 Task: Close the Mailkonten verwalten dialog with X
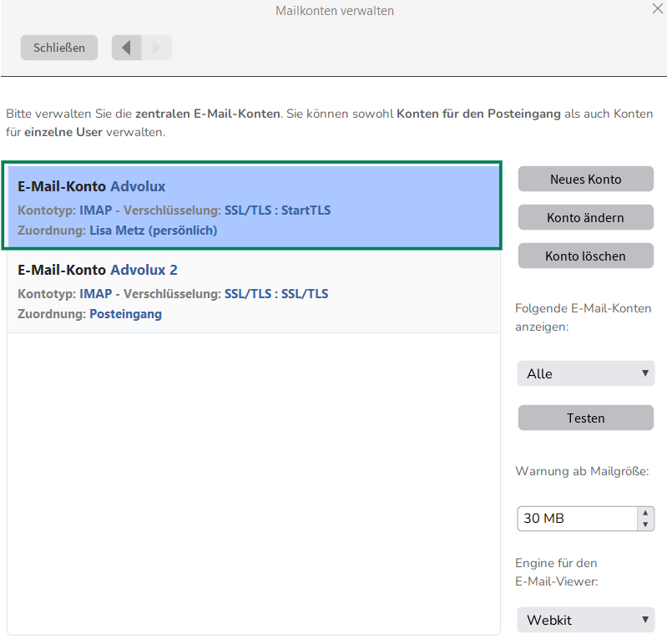click(656, 9)
